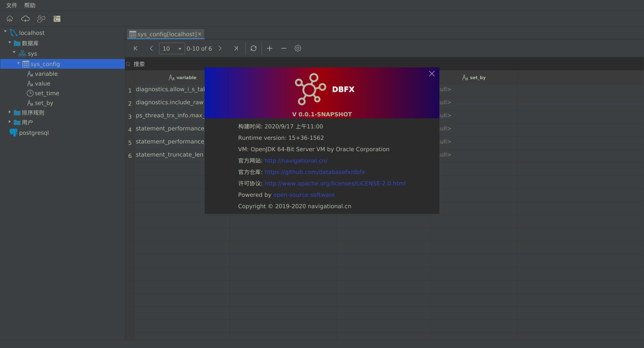This screenshot has width=644, height=348.
Task: Click the wand/theme icon in toolbar
Action: coord(41,19)
